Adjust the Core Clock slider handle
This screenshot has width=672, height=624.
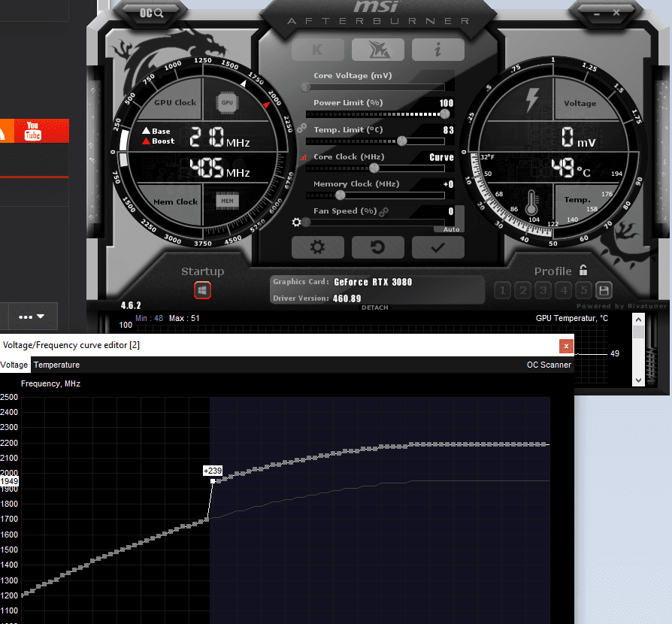(x=374, y=168)
